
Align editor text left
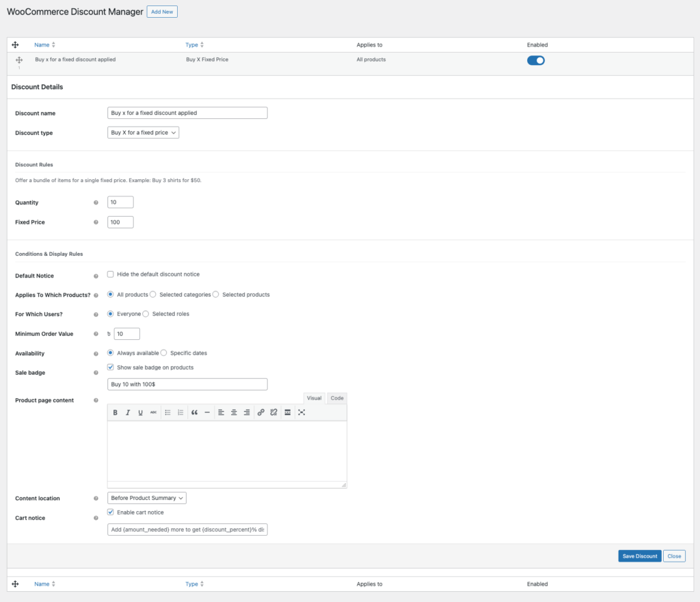point(221,413)
